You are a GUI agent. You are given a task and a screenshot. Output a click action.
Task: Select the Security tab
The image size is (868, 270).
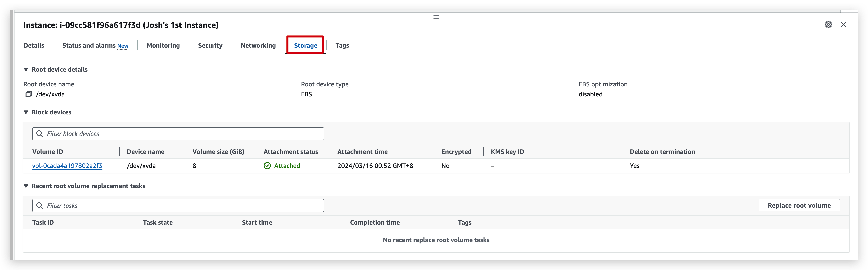click(x=210, y=45)
